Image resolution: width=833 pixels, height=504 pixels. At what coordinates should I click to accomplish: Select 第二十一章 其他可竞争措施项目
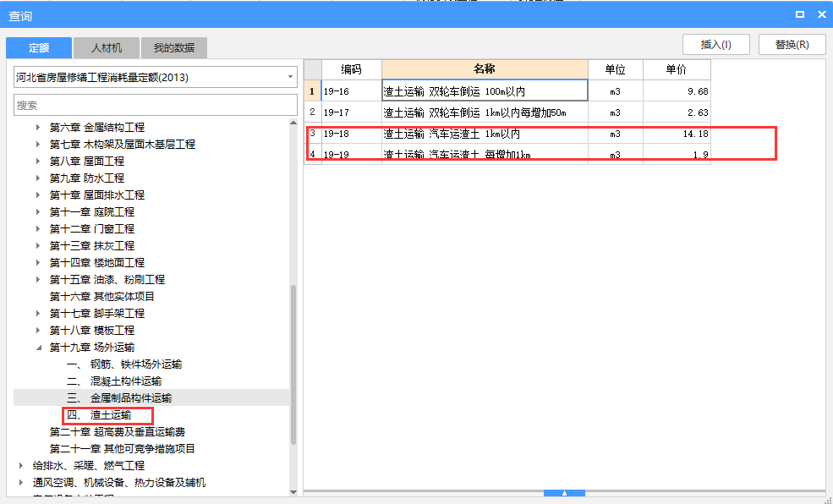point(122,449)
